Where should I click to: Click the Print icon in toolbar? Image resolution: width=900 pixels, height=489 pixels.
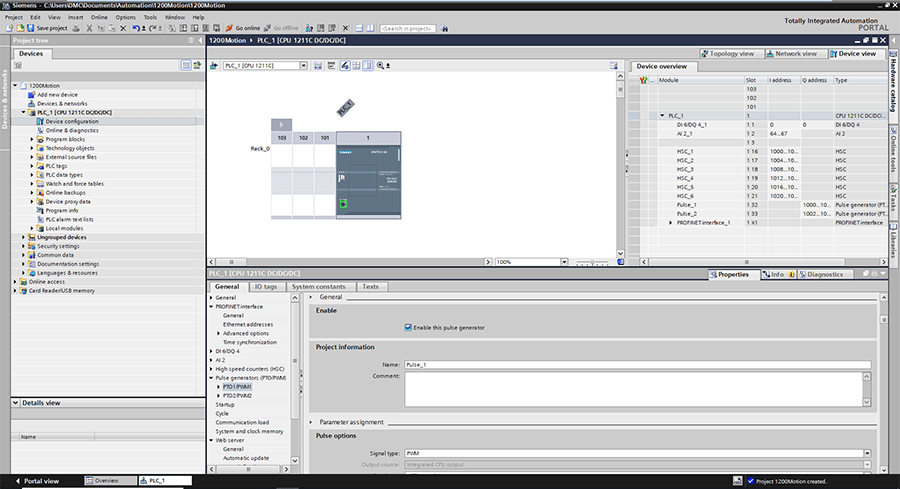pyautogui.click(x=76, y=28)
